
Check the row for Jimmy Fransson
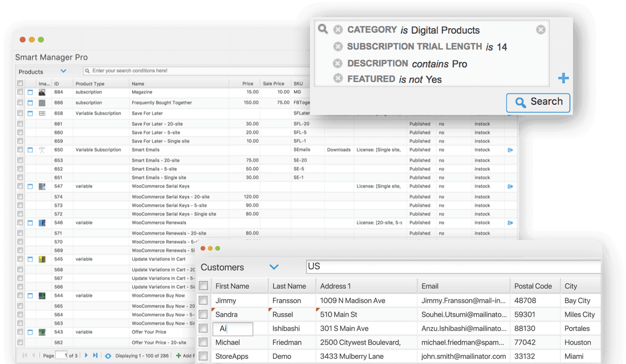click(x=203, y=300)
